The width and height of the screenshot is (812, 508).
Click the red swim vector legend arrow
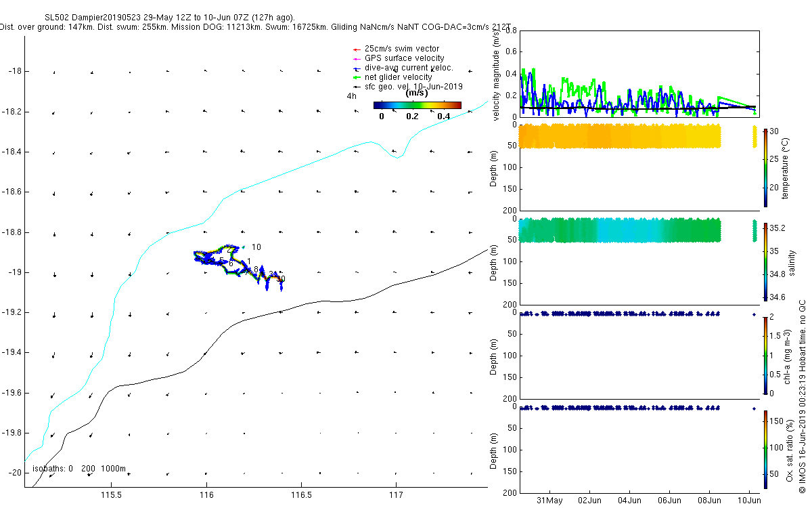[355, 49]
